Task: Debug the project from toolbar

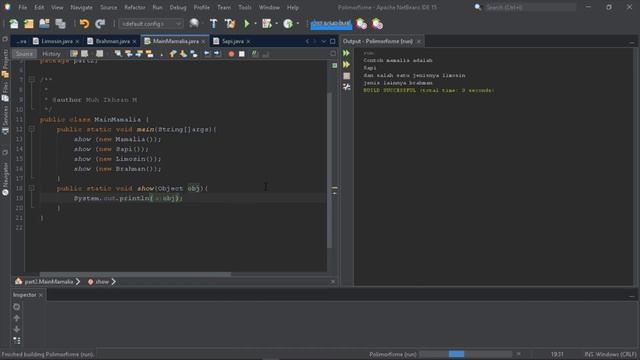Action: click(x=267, y=24)
